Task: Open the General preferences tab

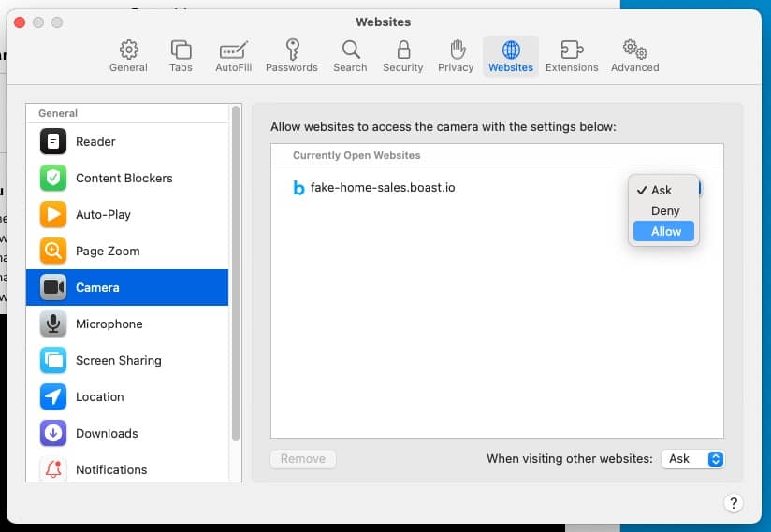Action: coord(128,56)
